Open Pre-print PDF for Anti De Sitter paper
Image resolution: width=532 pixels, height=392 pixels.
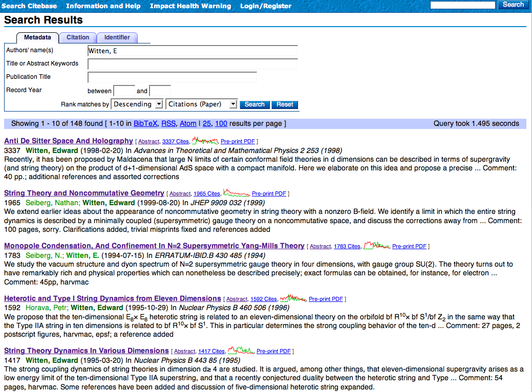(238, 141)
